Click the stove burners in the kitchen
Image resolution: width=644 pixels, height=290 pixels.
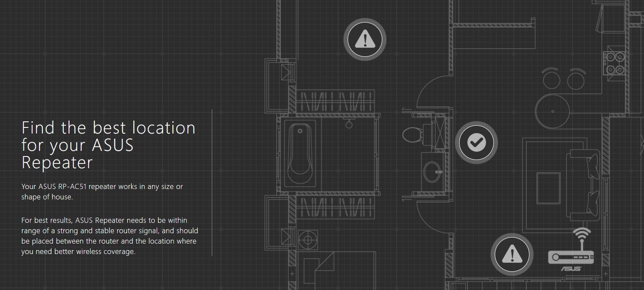click(614, 63)
